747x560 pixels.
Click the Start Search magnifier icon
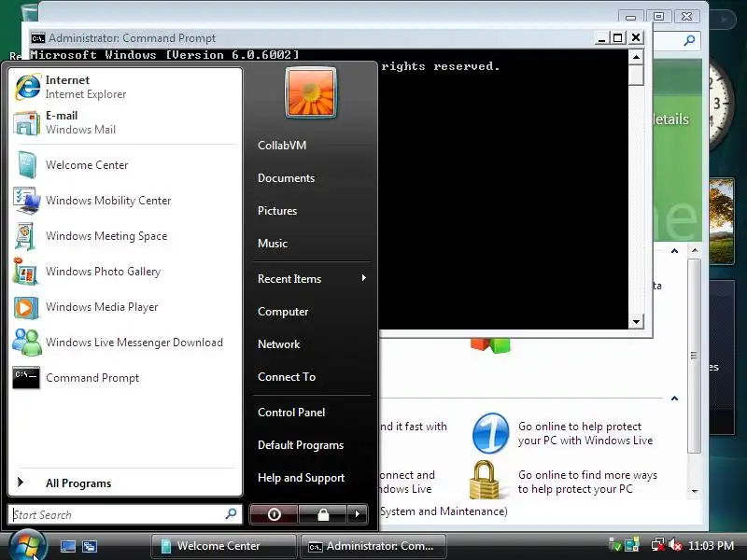(x=231, y=514)
